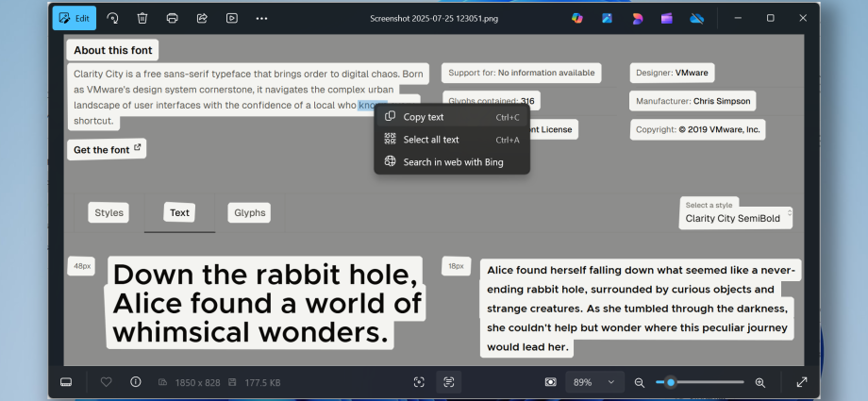Zoom in using the plus magnifier
Screen dimensions: 868x401
tap(760, 382)
